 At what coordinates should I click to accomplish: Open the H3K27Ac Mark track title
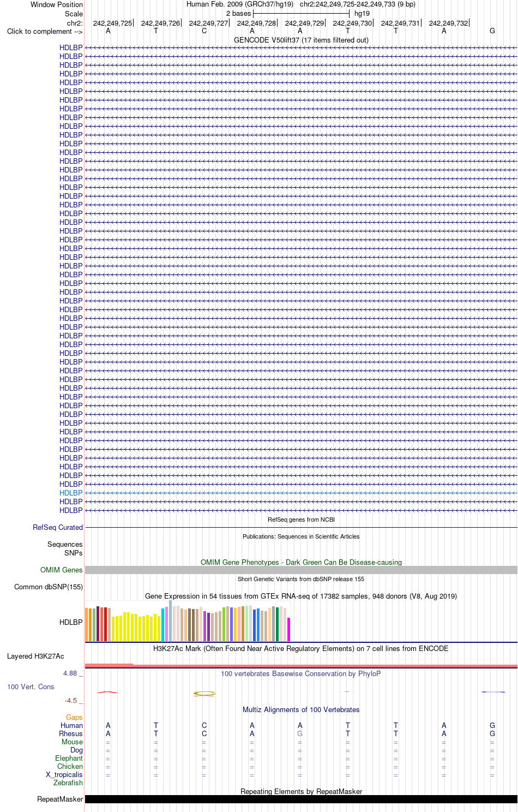(301, 648)
